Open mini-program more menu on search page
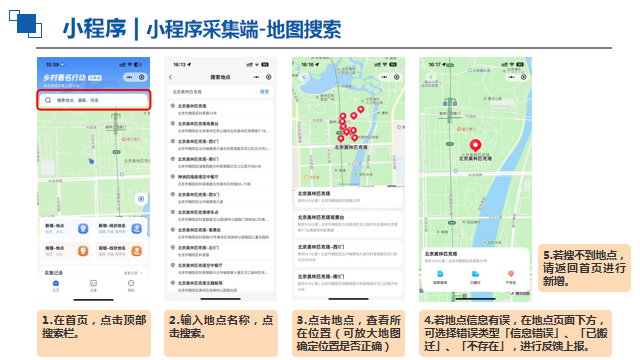Viewport: 640px width, 360px height. (256, 77)
